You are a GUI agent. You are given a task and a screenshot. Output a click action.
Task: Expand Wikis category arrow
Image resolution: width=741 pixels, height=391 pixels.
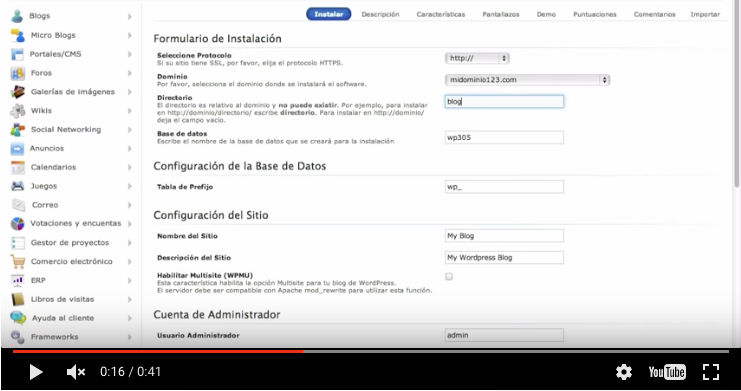point(129,111)
